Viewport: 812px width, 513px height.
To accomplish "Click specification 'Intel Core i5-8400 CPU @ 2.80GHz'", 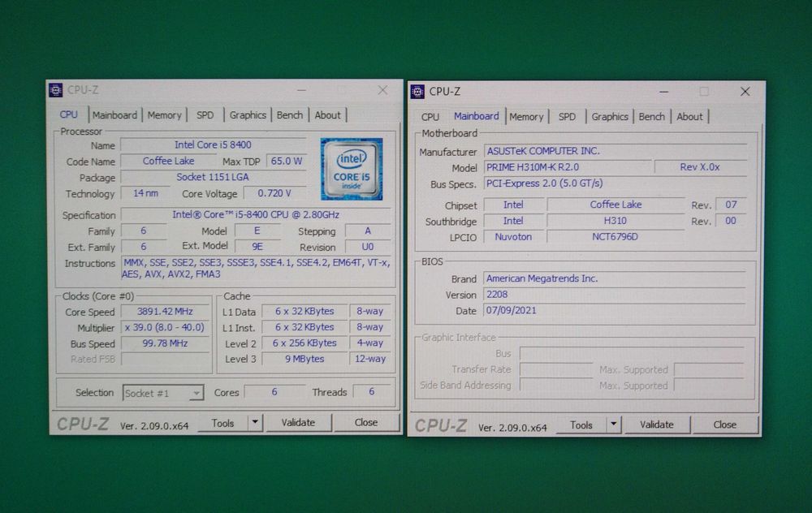I will [x=256, y=214].
